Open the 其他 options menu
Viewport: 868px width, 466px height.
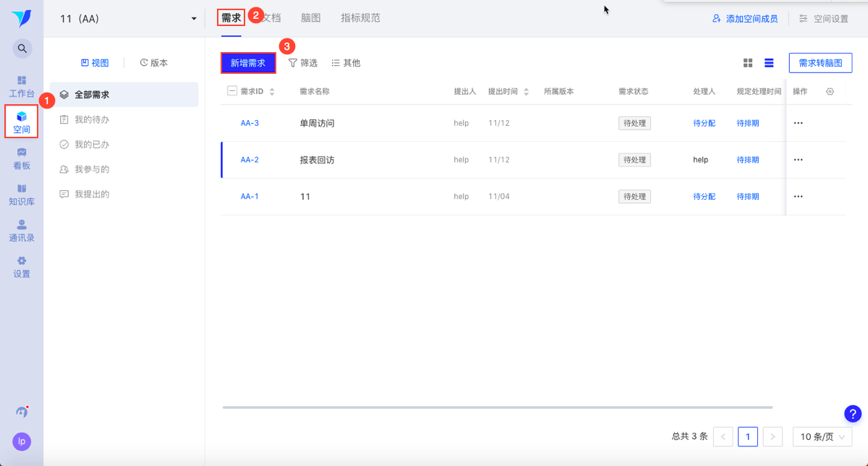pyautogui.click(x=346, y=63)
